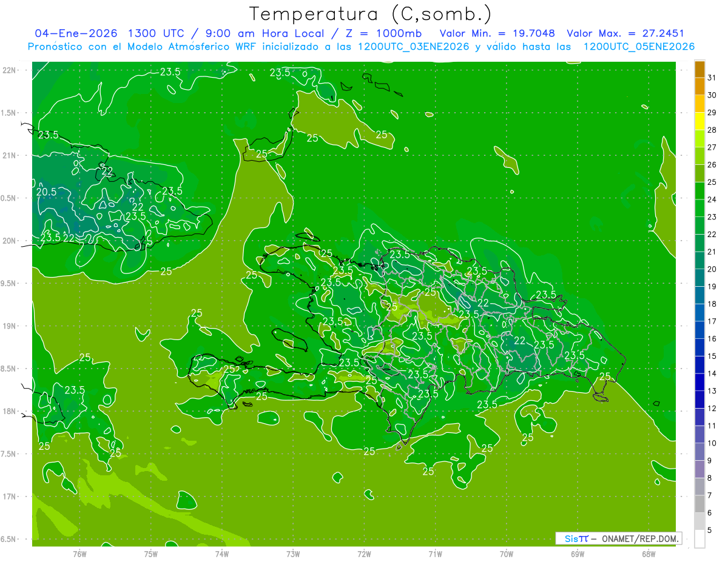Viewport: 728px width, 562px height.
Task: Click the "68W" longitude axis label
Action: pos(649,554)
